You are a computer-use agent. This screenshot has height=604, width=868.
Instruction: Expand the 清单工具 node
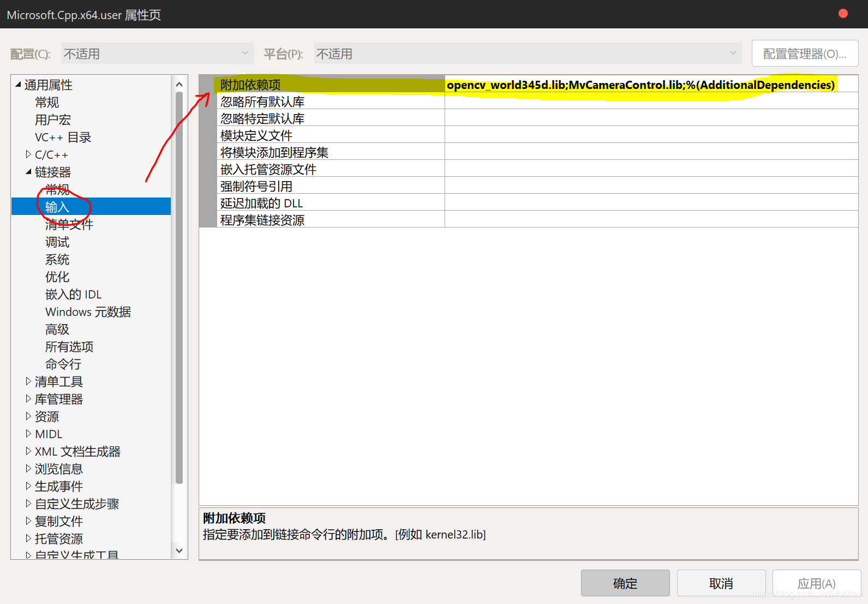tap(28, 381)
